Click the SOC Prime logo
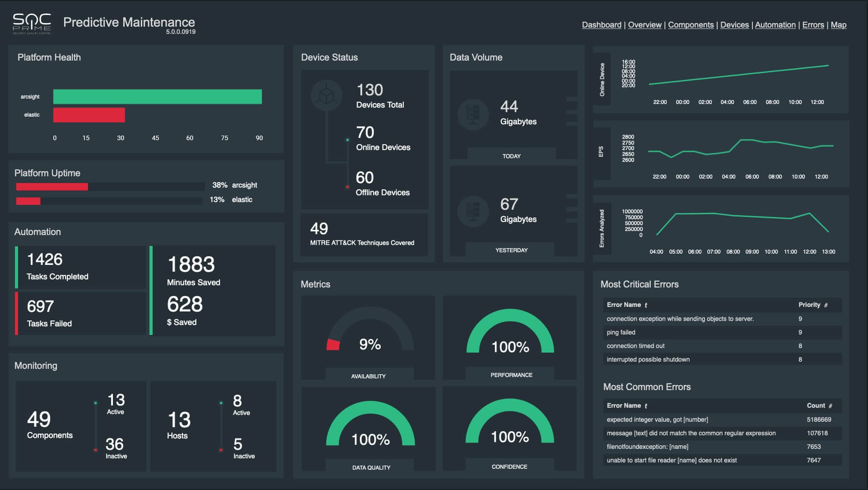 (32, 24)
